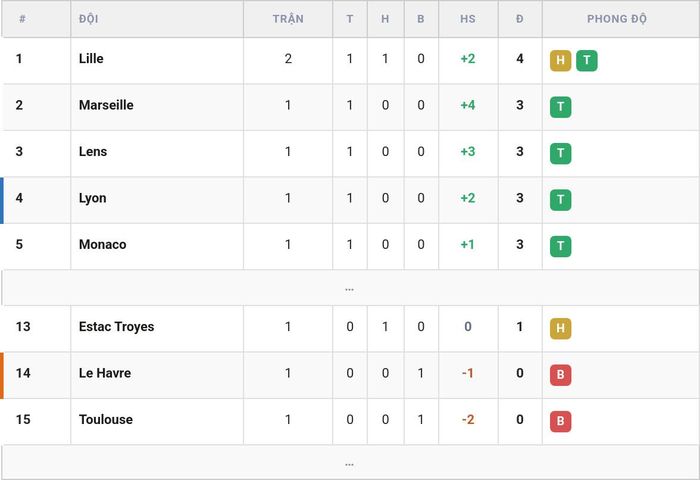Screen dimensions: 700x480
Task: Click Monaco's green T form badge
Action: point(560,246)
